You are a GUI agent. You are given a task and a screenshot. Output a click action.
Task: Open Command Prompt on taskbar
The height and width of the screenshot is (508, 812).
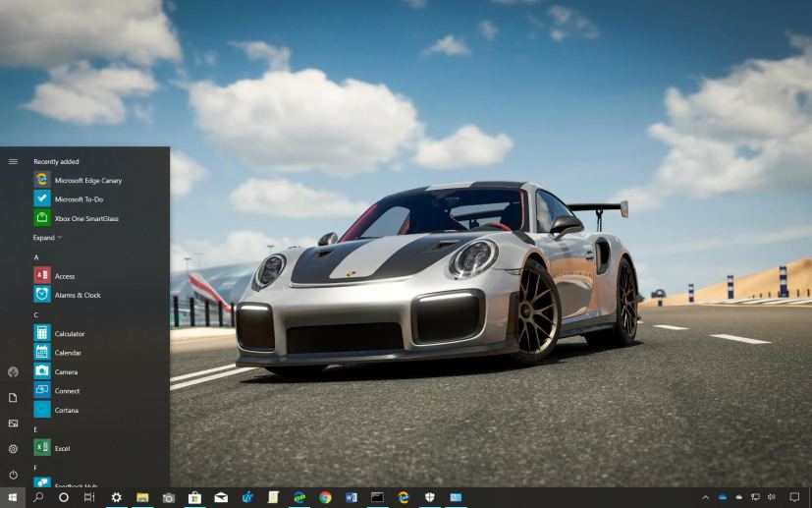click(x=377, y=497)
